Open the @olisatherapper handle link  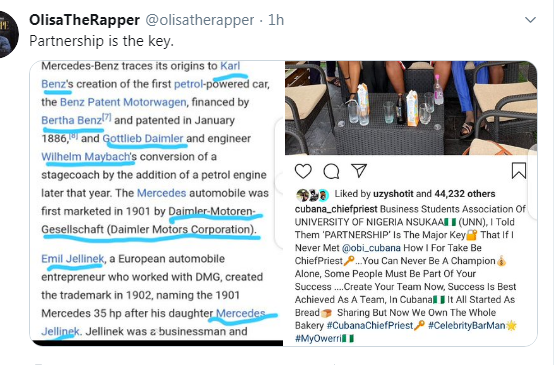200,20
